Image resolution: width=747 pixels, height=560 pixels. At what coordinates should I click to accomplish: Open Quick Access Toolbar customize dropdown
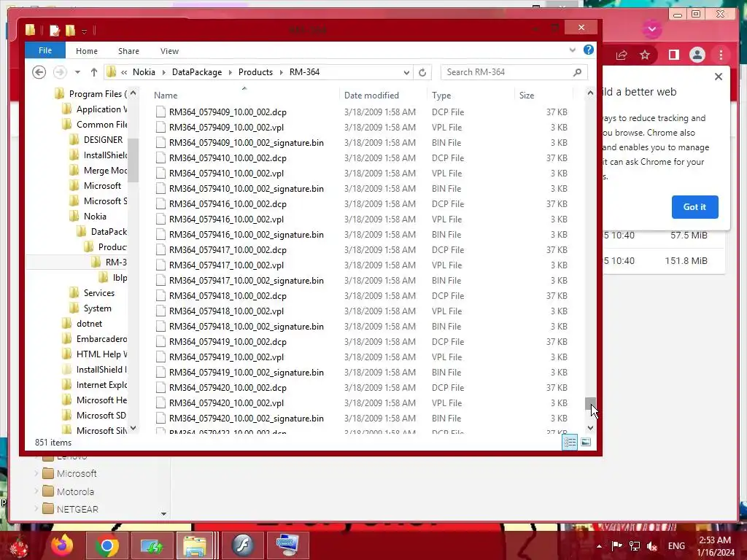[85, 31]
